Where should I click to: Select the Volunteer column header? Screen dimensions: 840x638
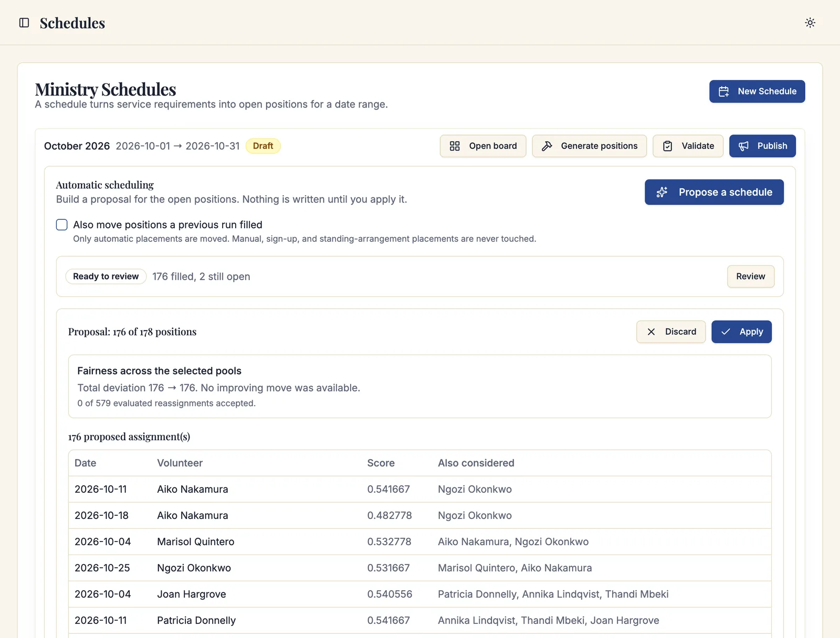point(180,463)
